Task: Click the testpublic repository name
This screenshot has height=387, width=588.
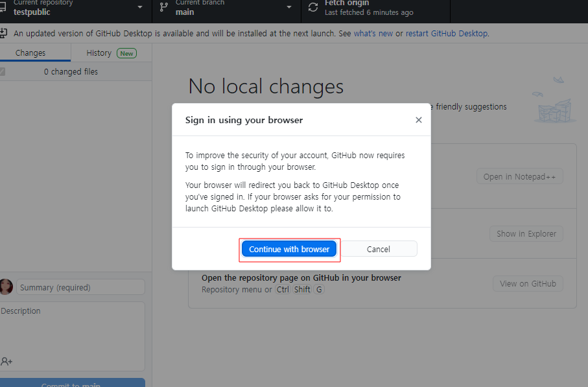Action: click(x=32, y=12)
